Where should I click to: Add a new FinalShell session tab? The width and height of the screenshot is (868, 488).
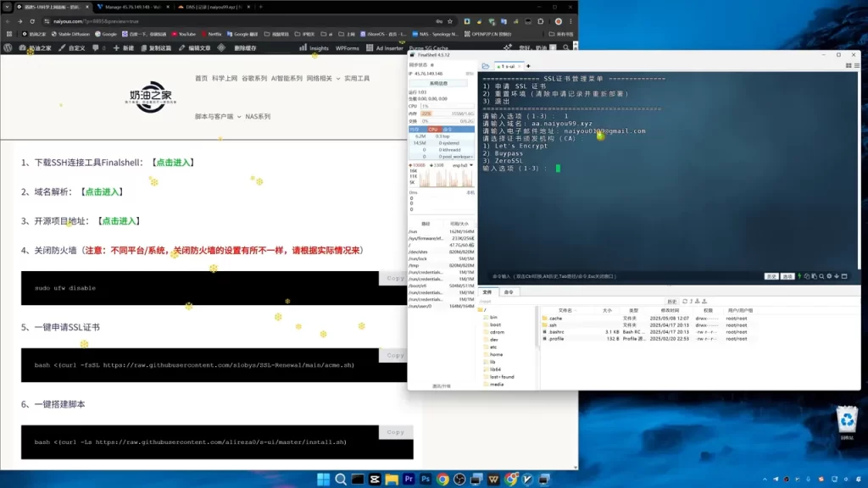tap(528, 66)
